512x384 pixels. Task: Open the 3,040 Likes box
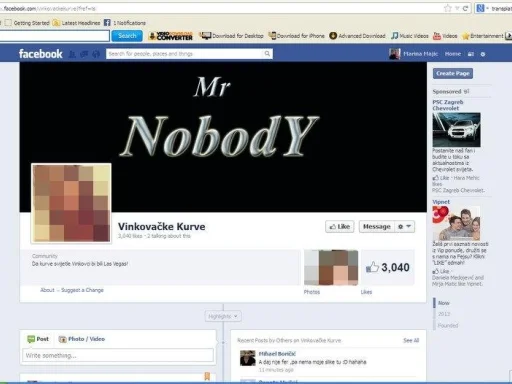[x=388, y=267]
